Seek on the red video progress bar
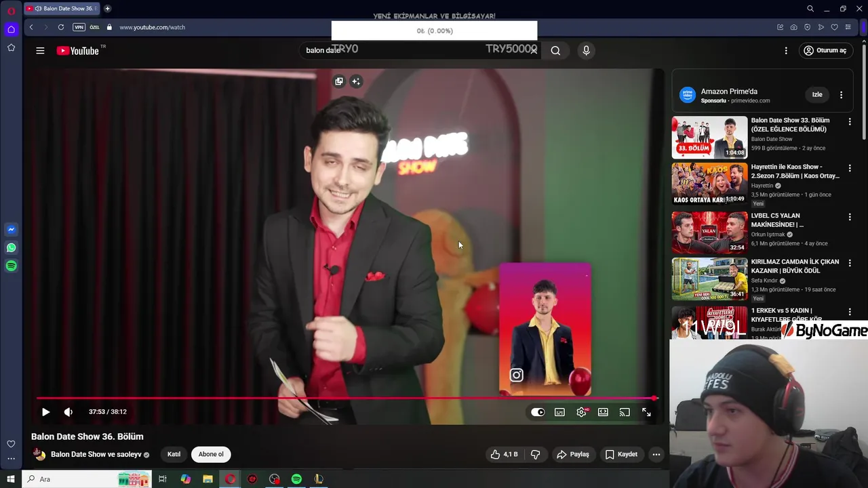 click(346, 399)
